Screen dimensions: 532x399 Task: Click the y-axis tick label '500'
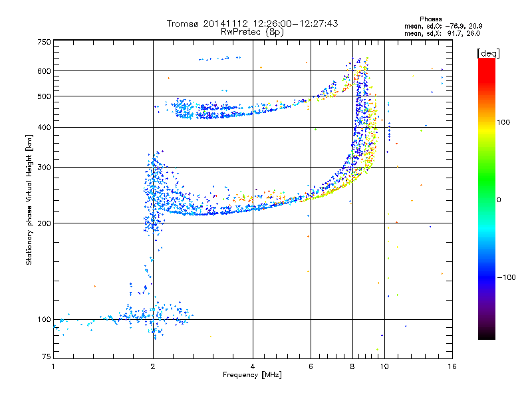(44, 96)
